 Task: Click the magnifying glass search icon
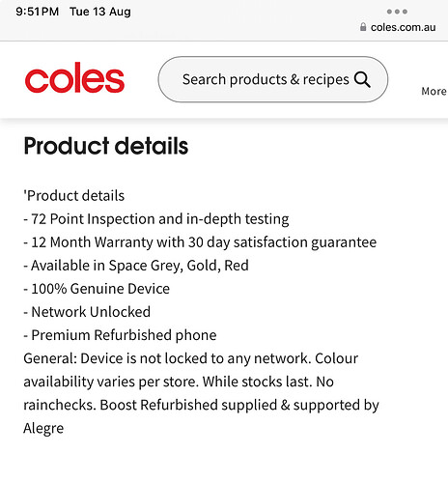pyautogui.click(x=362, y=79)
